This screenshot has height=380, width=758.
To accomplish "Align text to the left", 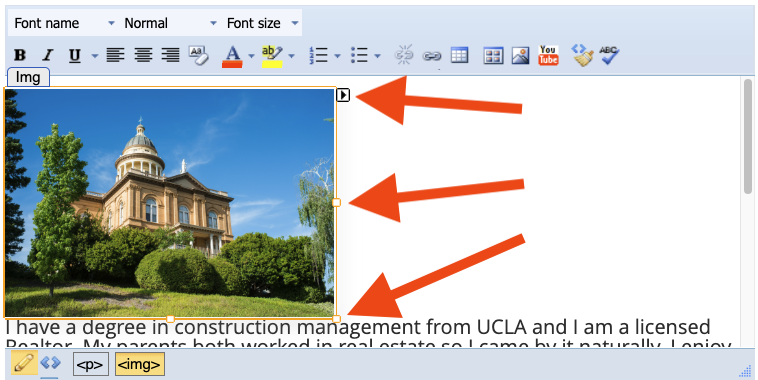I will pyautogui.click(x=116, y=55).
